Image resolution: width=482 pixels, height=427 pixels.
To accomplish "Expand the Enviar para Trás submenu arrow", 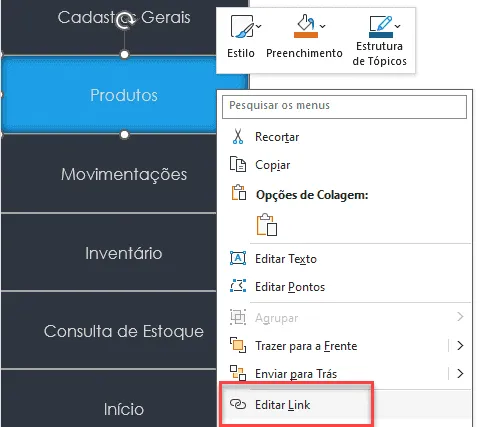I will tap(460, 374).
